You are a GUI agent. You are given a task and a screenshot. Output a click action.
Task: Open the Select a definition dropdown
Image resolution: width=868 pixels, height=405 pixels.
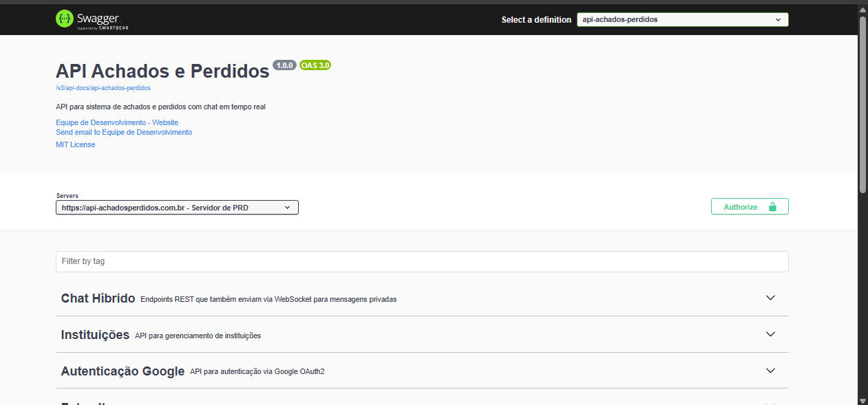pos(682,20)
